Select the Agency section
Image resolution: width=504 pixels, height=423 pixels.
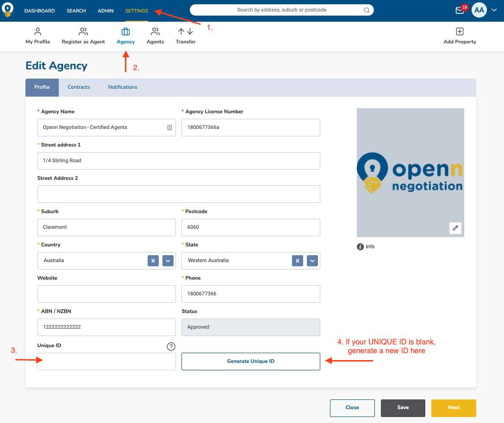tap(126, 36)
